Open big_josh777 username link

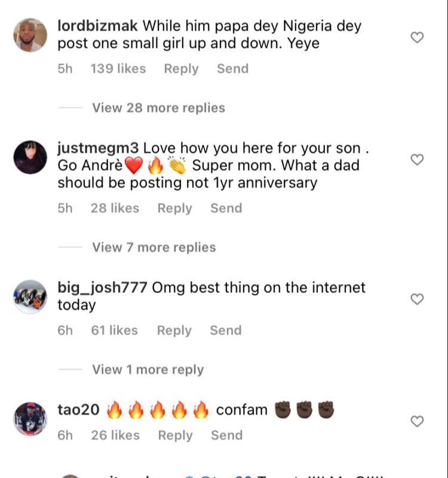pos(102,287)
